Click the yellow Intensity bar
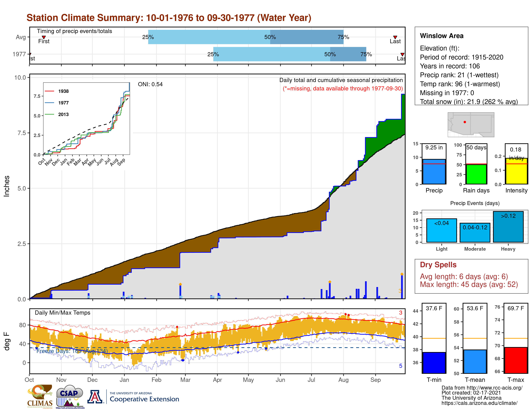Image resolution: width=532 pixels, height=411 pixels. (516, 171)
